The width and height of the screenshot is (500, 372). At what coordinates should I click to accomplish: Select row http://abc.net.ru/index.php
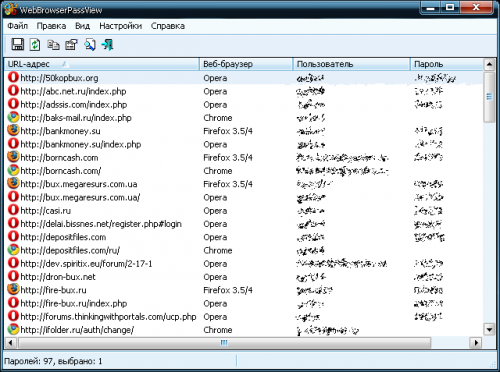click(244, 91)
